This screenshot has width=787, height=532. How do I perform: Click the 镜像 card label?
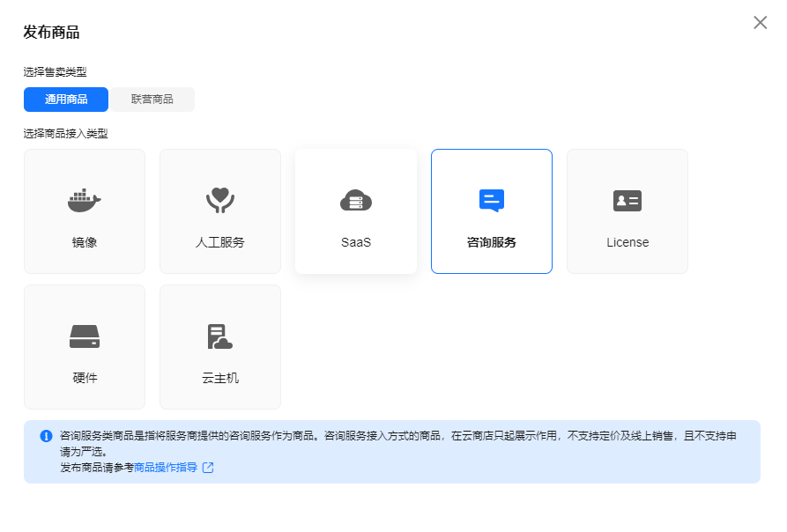click(85, 243)
